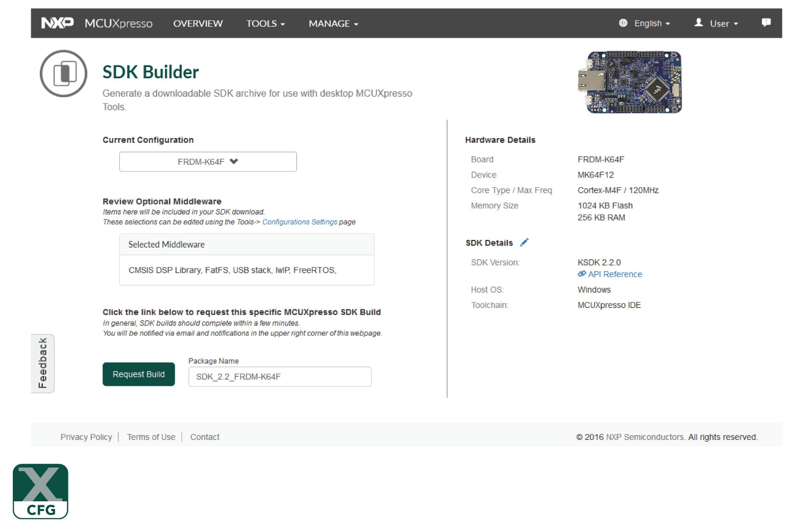This screenshot has height=532, width=812.
Task: Open the Privacy Policy footer link
Action: pos(86,437)
